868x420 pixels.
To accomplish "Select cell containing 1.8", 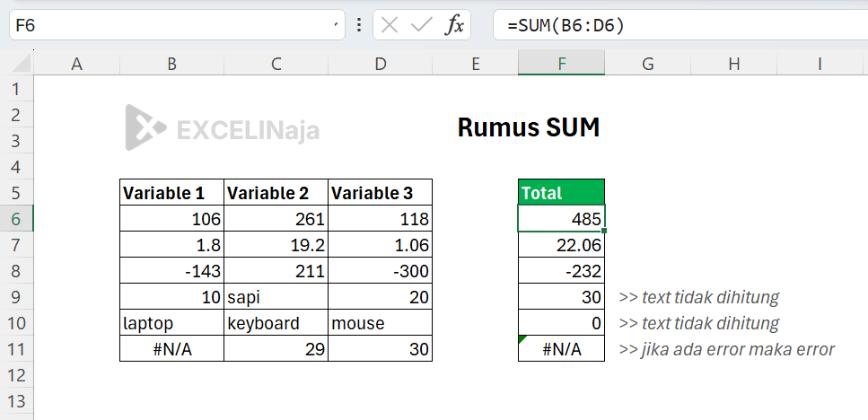I will tap(172, 245).
